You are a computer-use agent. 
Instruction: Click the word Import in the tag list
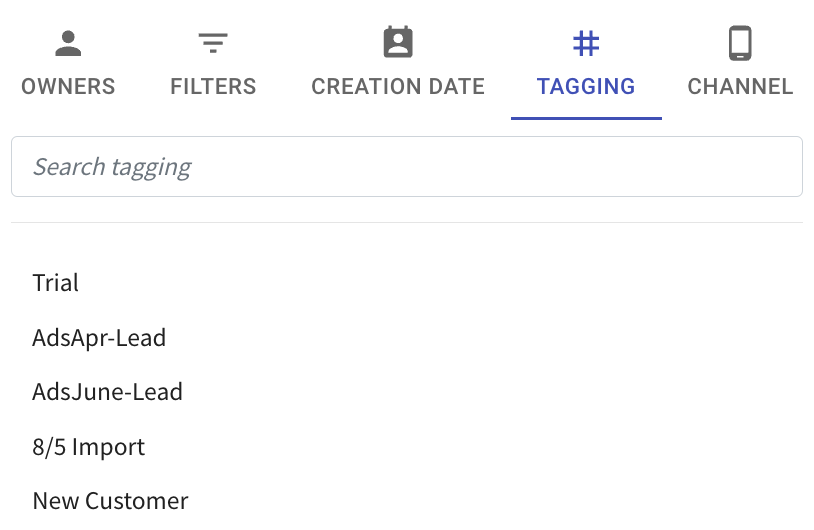(x=108, y=447)
